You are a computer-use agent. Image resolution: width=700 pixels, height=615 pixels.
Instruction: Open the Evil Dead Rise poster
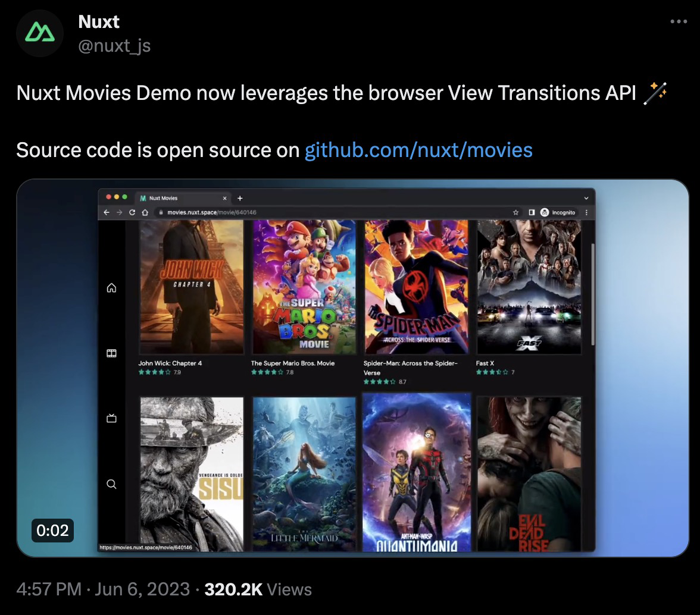coord(529,474)
